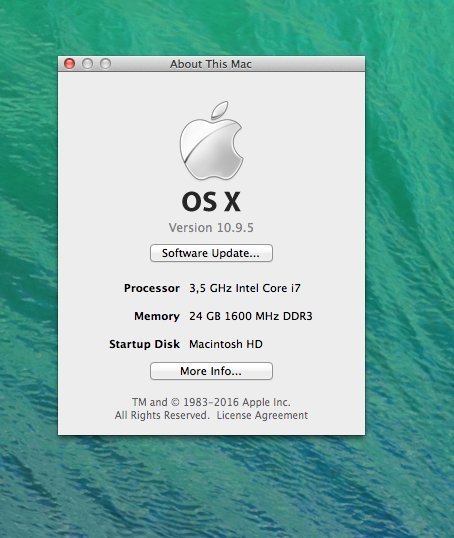Click the grayed-out zoom window button

pos(105,64)
